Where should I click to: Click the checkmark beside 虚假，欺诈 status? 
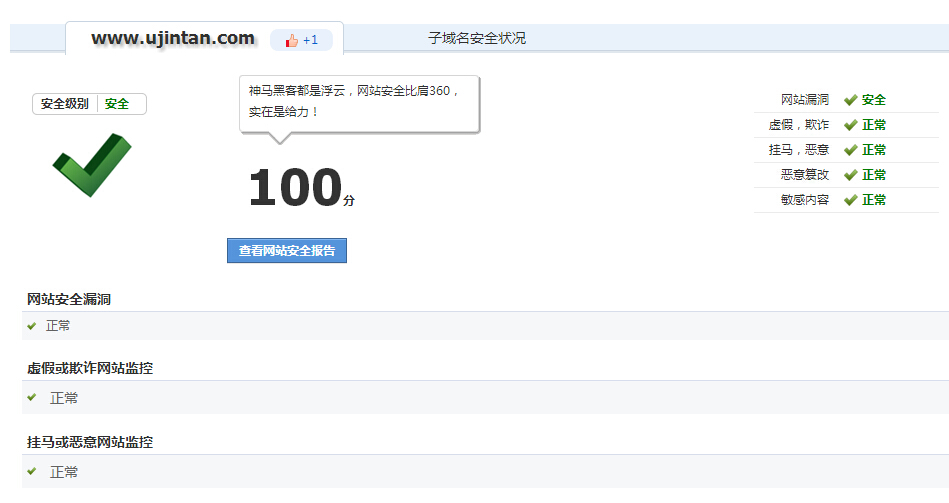tap(850, 125)
